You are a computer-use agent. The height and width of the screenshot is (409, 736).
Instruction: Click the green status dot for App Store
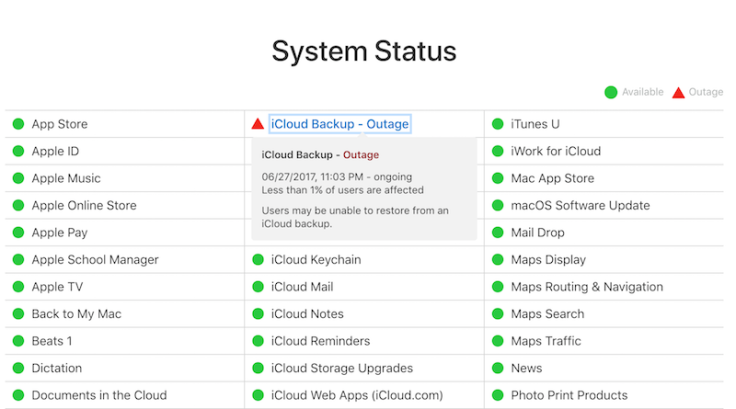point(18,124)
